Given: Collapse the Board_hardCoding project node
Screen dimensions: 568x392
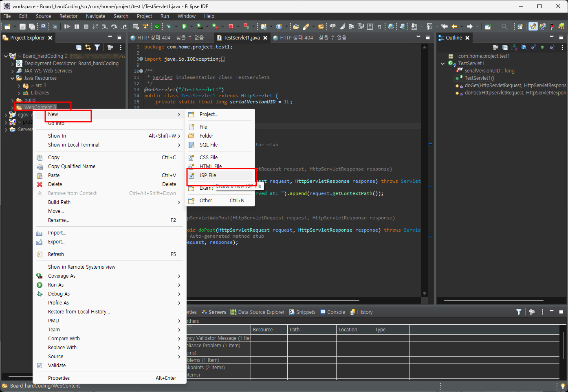Looking at the screenshot, I should (x=6, y=56).
